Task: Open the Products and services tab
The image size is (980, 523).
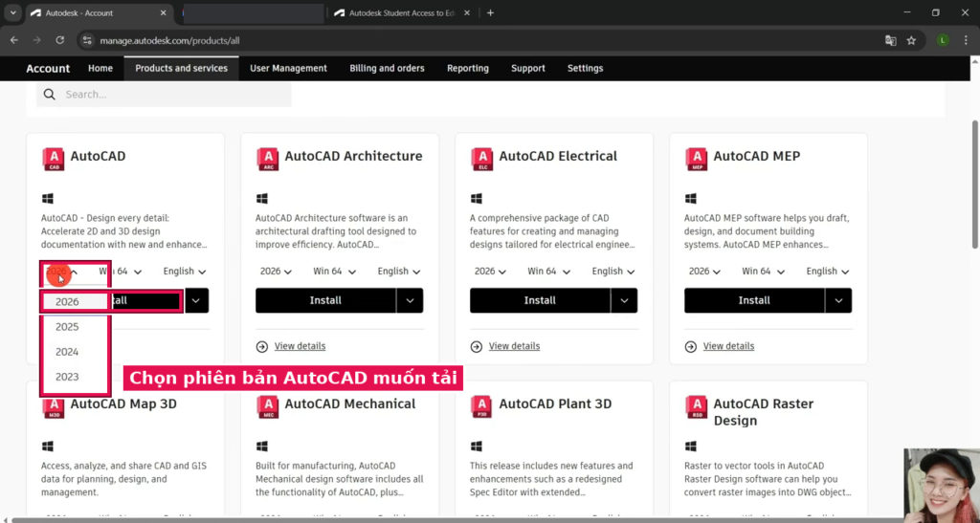Action: [181, 68]
